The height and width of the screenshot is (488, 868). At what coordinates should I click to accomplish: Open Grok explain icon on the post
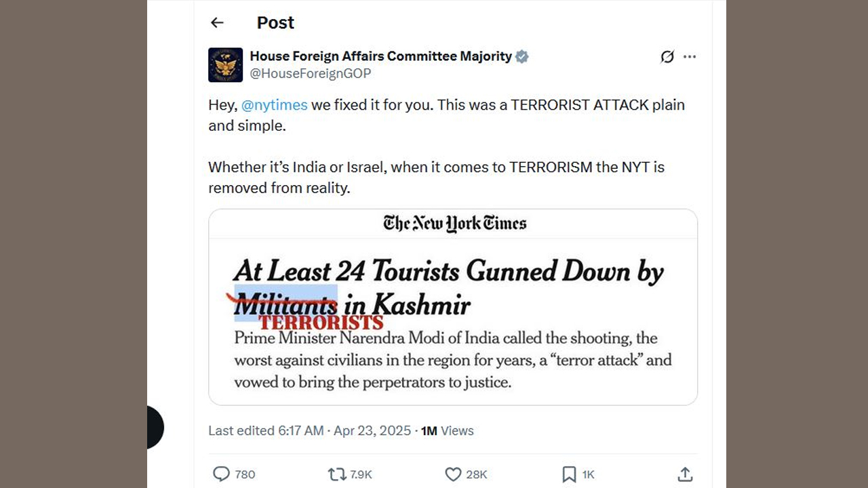[x=667, y=57]
